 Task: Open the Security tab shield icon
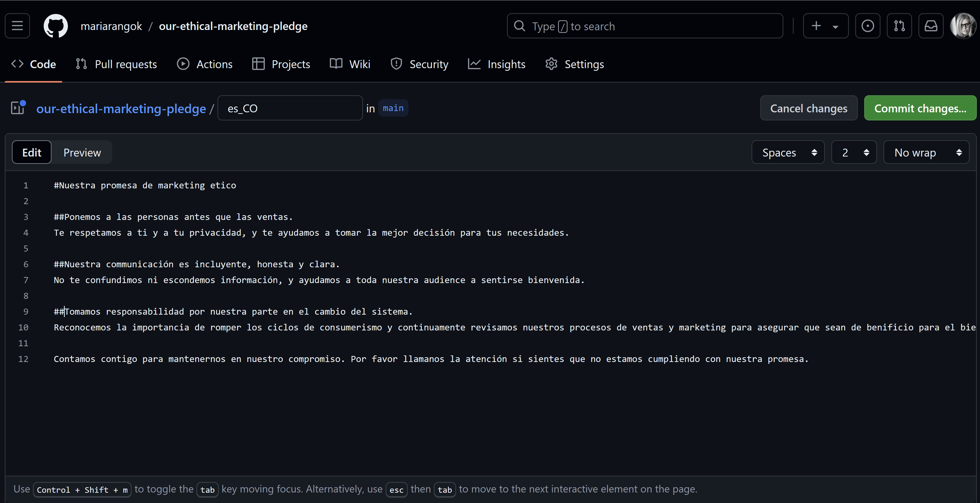(x=419, y=64)
